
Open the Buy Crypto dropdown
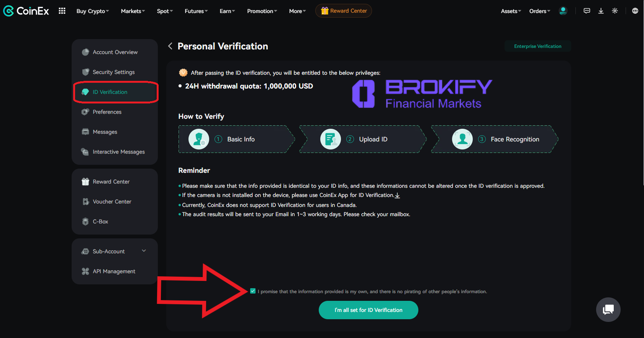93,11
